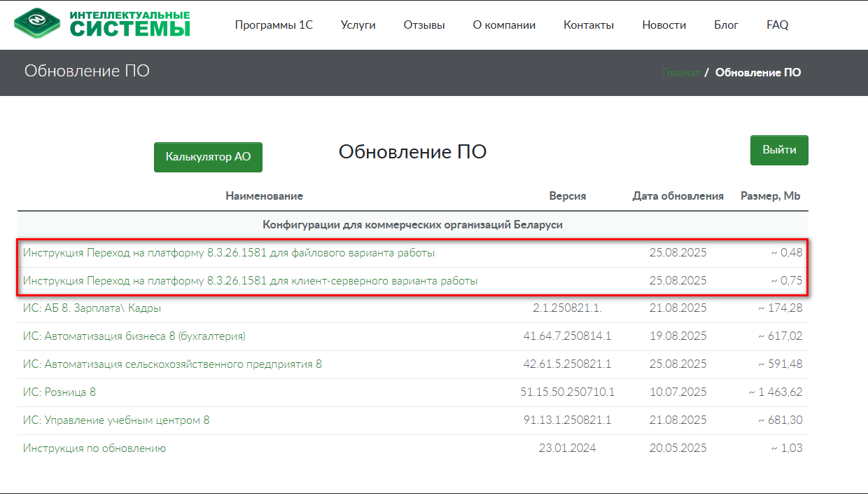Click the centered Обновление ПО page heading
Image resolution: width=868 pixels, height=494 pixels.
(412, 151)
